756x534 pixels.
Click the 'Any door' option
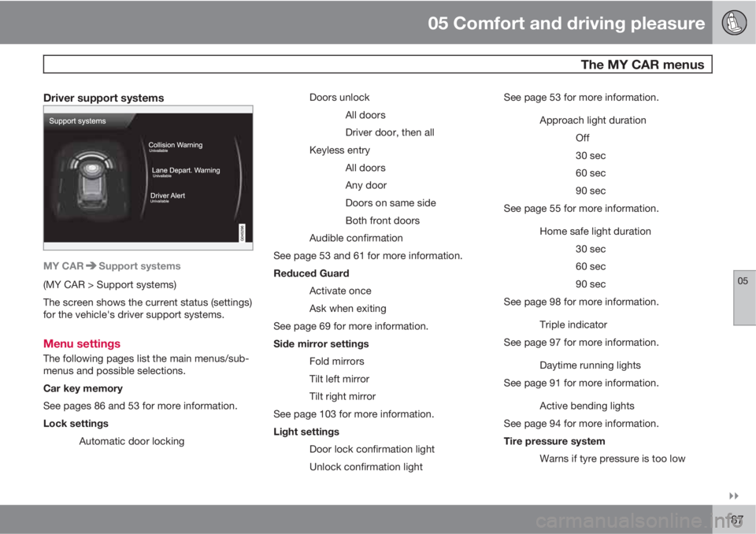coord(366,185)
